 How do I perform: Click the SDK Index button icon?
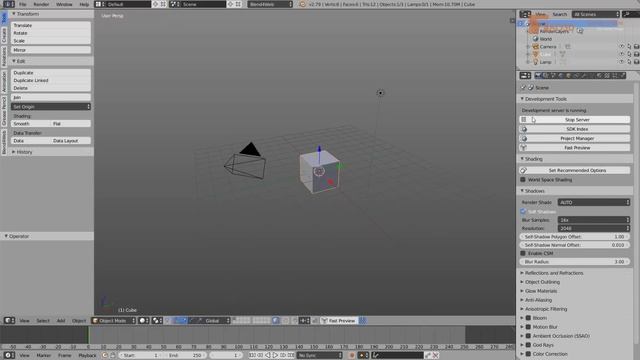[524, 129]
